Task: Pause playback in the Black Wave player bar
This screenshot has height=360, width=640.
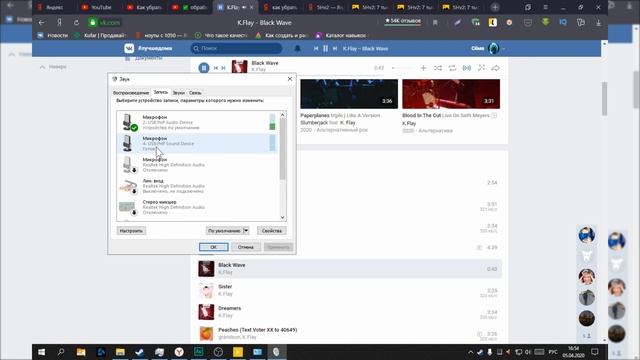Action: (x=204, y=68)
